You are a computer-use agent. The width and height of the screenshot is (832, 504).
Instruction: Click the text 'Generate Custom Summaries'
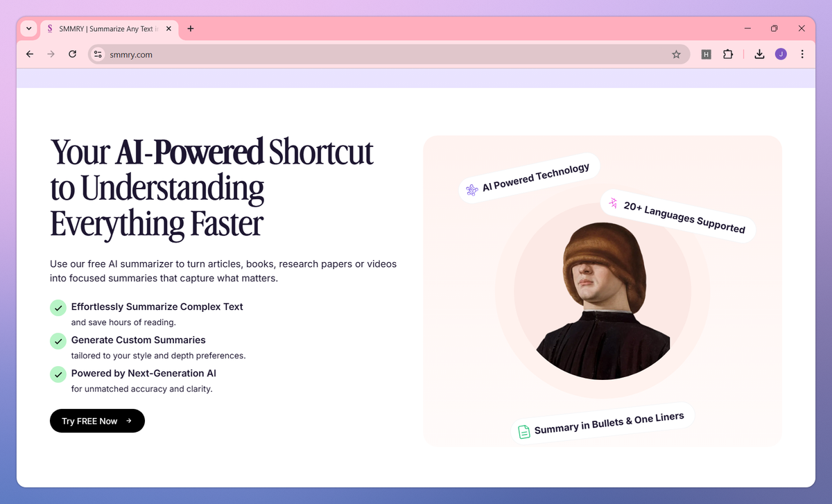(x=139, y=340)
